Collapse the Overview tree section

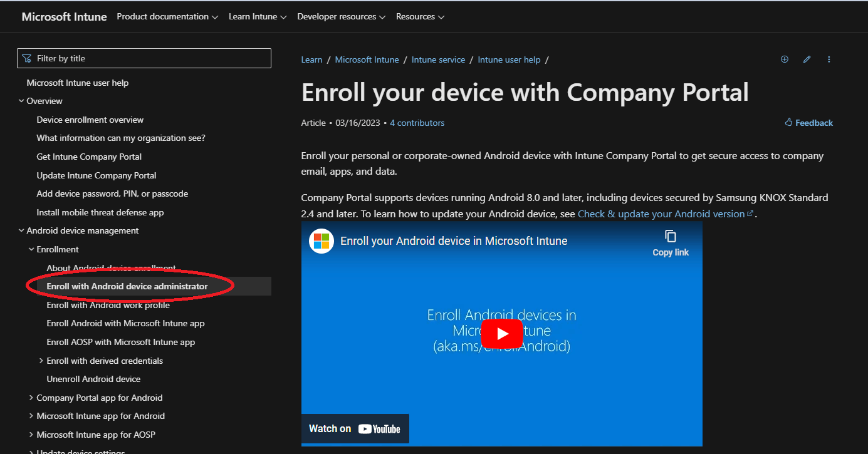coord(21,101)
